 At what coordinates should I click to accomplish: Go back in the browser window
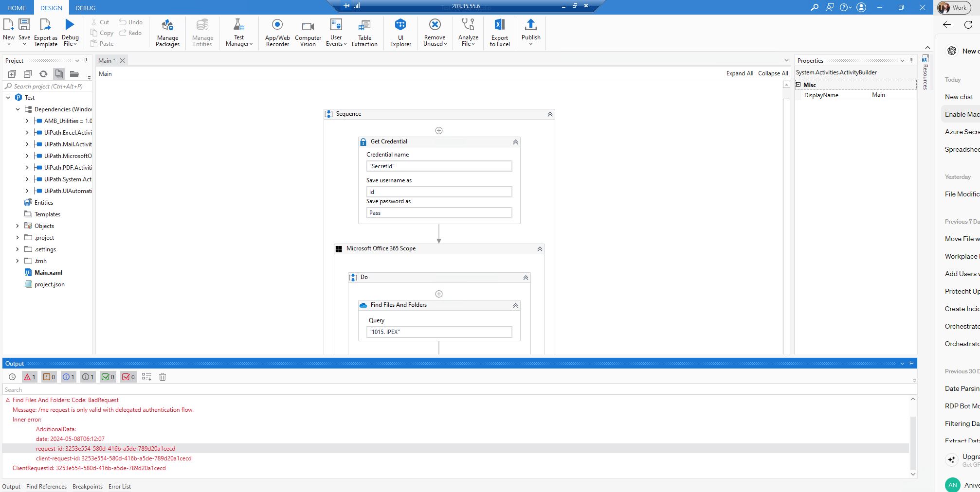(x=947, y=25)
